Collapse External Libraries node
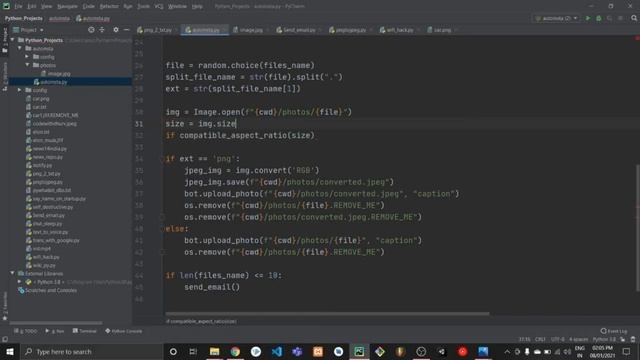Screen dimensions: 640x360 [x=12, y=273]
